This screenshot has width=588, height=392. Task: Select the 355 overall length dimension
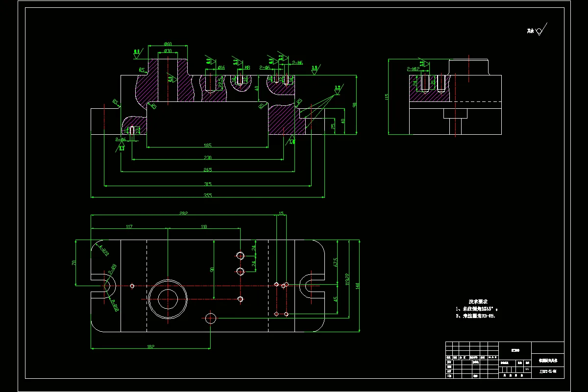pyautogui.click(x=208, y=196)
